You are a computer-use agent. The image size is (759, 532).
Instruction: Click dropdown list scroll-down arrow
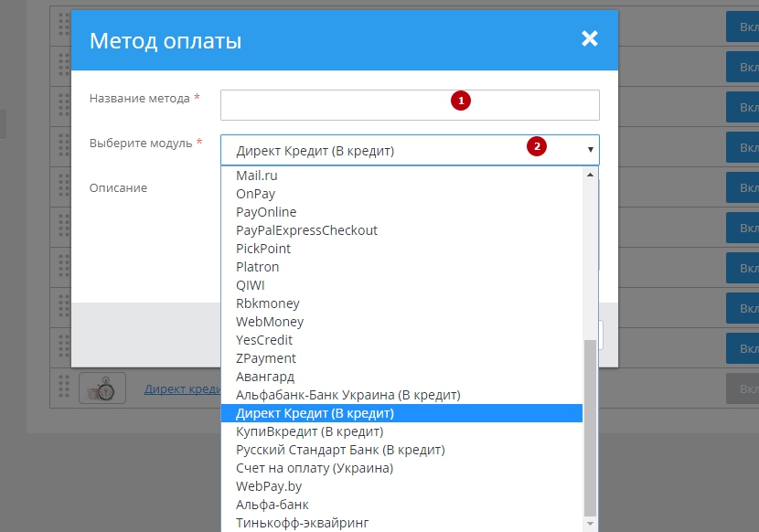(590, 524)
